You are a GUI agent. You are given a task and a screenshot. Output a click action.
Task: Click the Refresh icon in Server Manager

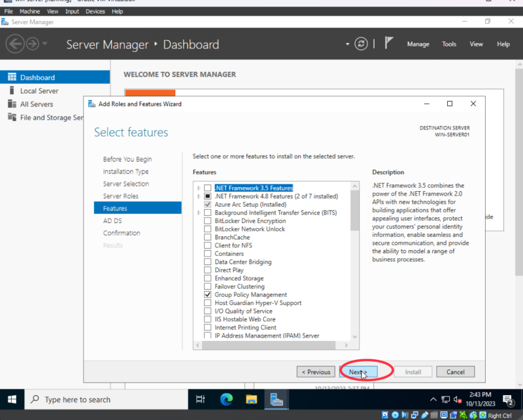tap(362, 44)
